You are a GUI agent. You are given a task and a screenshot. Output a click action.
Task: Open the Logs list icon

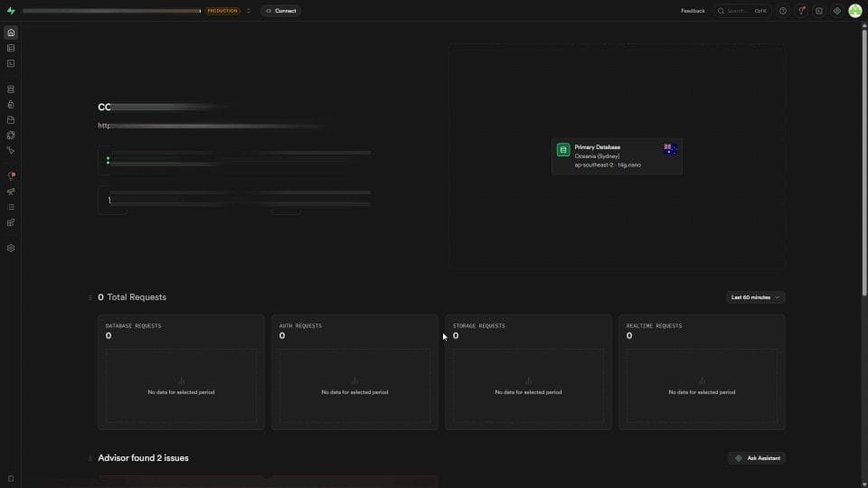pyautogui.click(x=11, y=207)
